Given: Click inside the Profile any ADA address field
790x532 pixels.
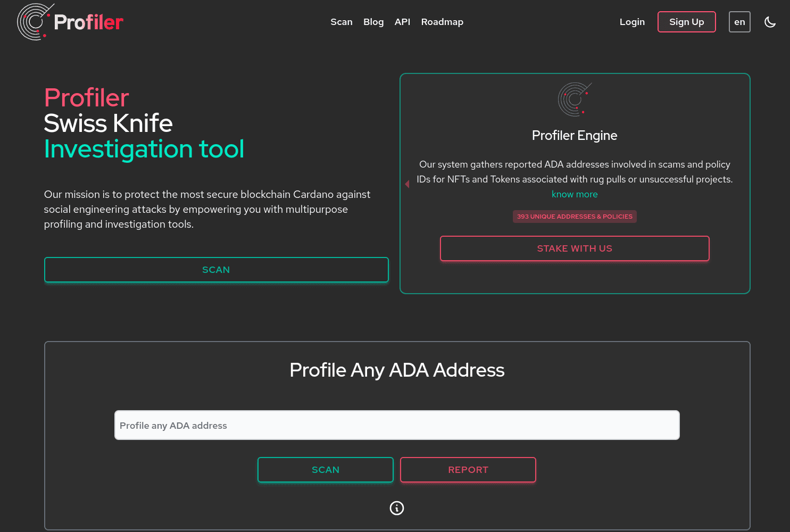Looking at the screenshot, I should pos(396,425).
